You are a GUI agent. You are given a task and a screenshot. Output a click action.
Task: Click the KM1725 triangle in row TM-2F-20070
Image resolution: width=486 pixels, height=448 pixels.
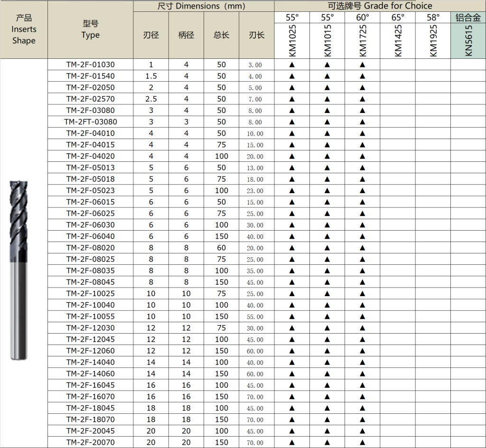click(x=362, y=443)
